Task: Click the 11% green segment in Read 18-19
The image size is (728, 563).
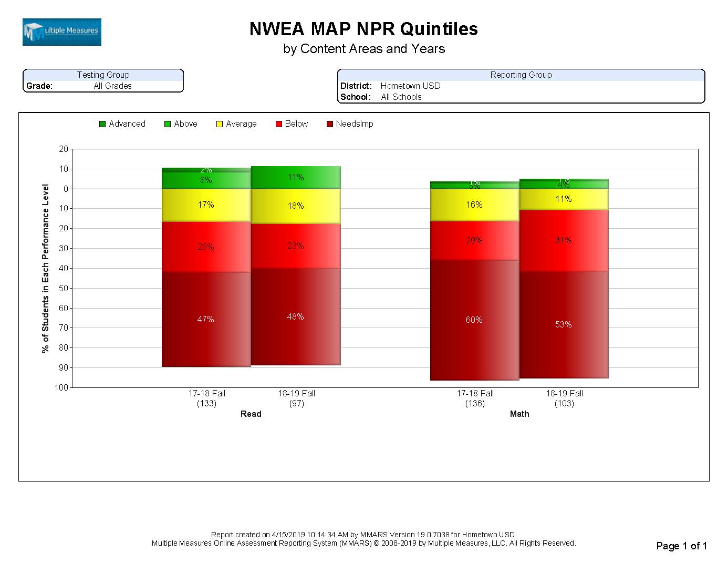Action: tap(296, 178)
